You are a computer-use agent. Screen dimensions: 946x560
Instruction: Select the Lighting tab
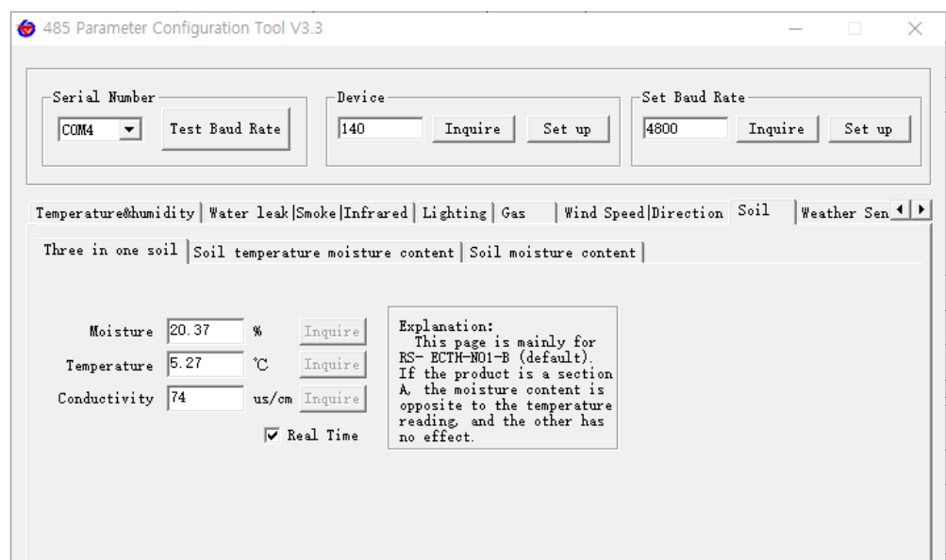pos(455,213)
